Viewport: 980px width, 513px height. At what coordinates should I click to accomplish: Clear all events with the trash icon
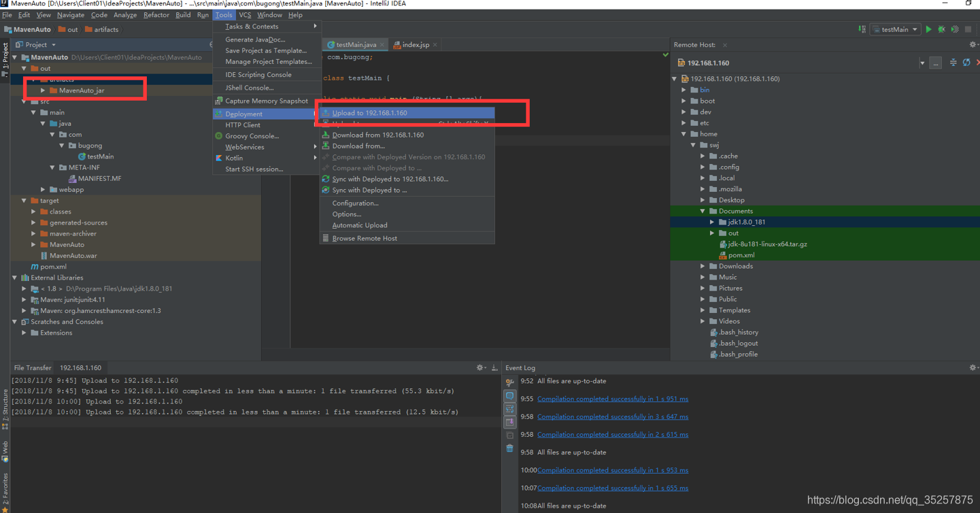point(509,448)
